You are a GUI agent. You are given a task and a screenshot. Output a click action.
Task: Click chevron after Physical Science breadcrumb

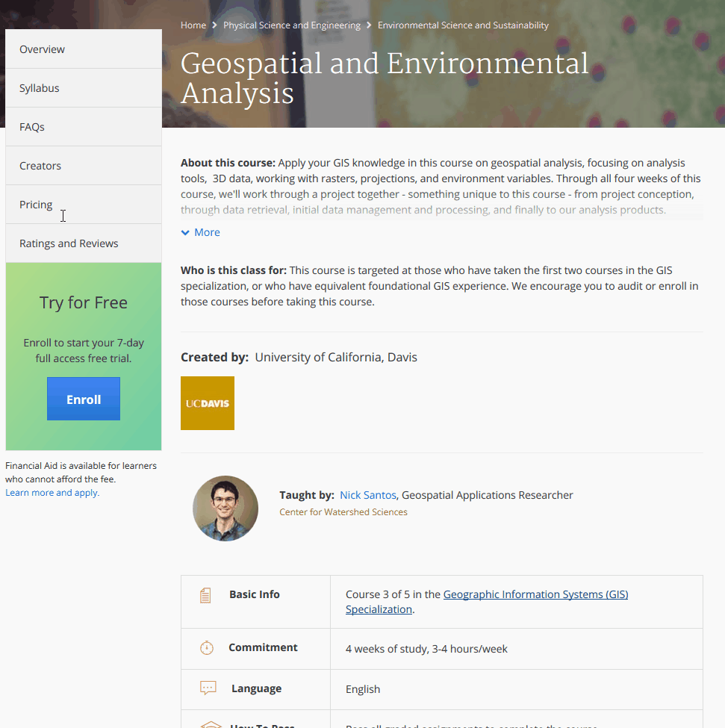click(369, 25)
